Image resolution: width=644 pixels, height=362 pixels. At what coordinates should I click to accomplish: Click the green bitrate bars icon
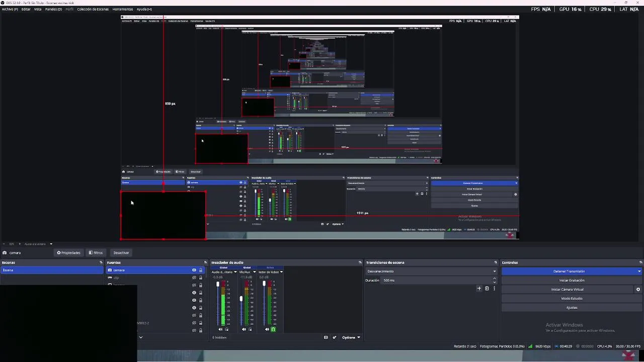[530, 346]
